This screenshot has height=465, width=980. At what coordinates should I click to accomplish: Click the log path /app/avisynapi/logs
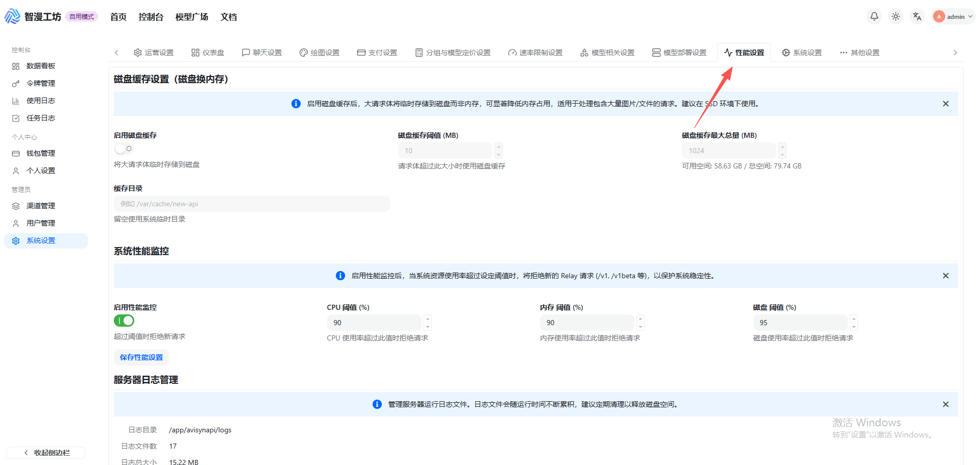tap(200, 430)
